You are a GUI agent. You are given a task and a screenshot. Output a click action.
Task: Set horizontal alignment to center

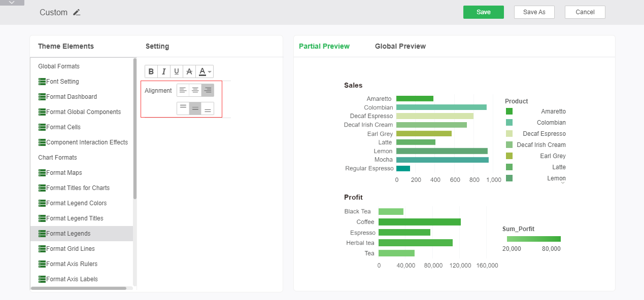pyautogui.click(x=195, y=90)
